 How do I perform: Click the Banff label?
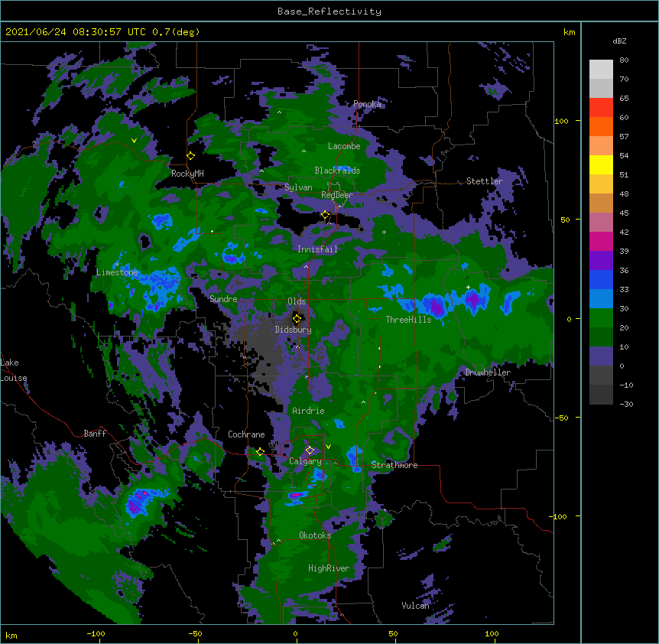pos(95,434)
